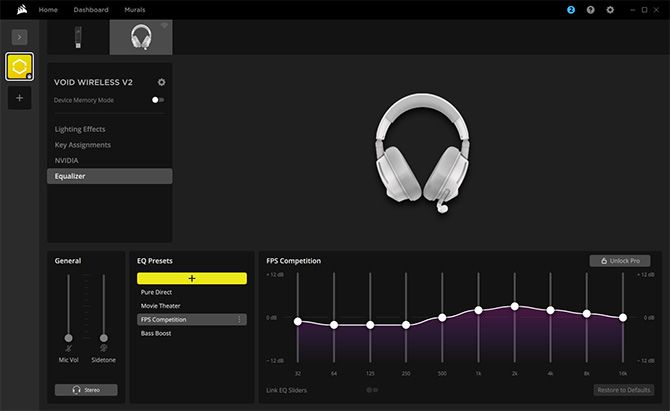Click the 500 Hz EQ slider handle
Image resolution: width=670 pixels, height=411 pixels.
(x=442, y=317)
